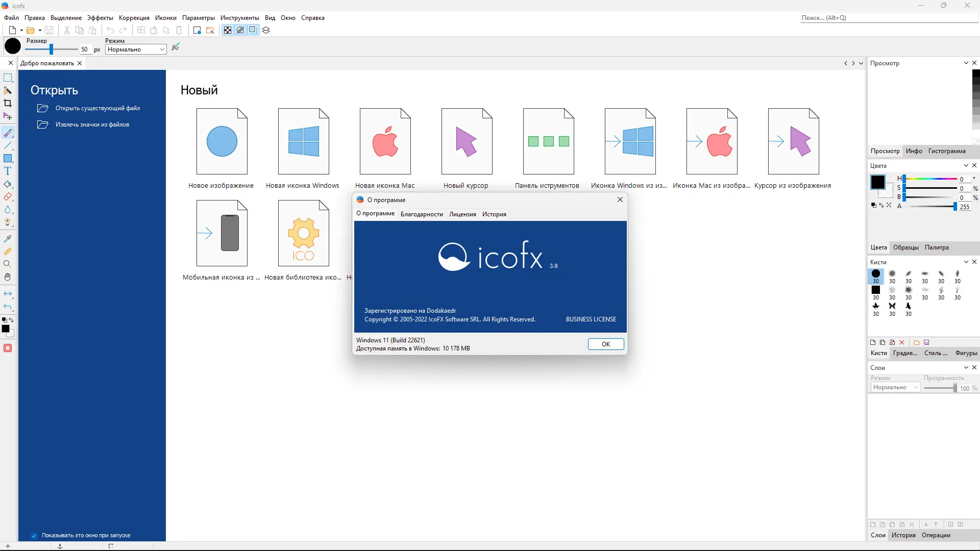The width and height of the screenshot is (980, 551).
Task: Choose Новая иконка Windows template thumbnail
Action: tap(303, 142)
